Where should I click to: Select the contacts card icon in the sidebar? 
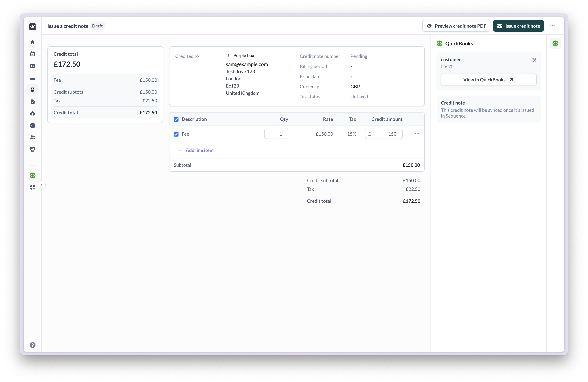click(x=32, y=66)
